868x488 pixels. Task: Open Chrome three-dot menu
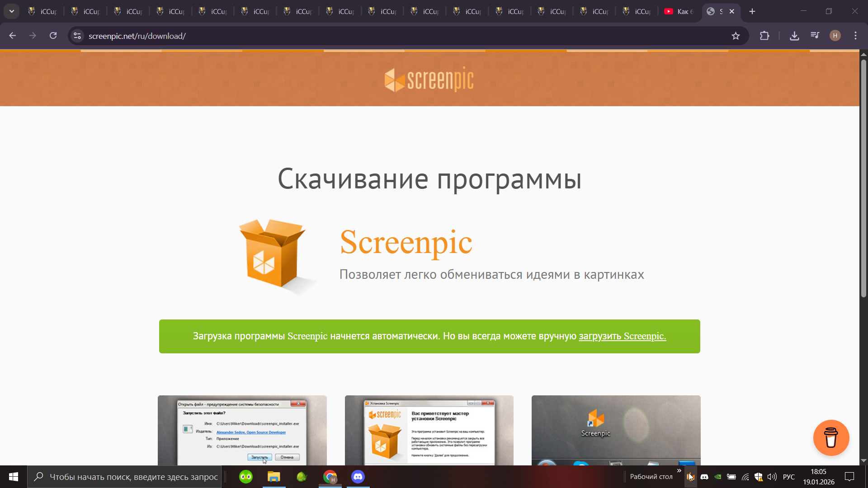[x=855, y=36]
